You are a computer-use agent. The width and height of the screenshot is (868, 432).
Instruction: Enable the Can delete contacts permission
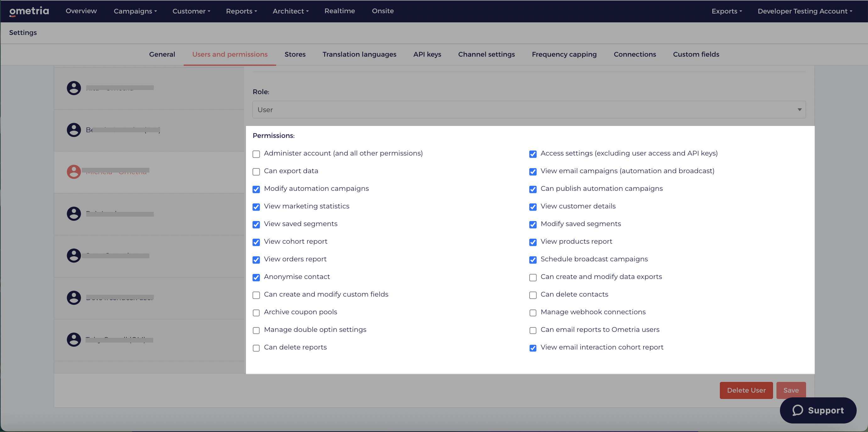coord(533,295)
